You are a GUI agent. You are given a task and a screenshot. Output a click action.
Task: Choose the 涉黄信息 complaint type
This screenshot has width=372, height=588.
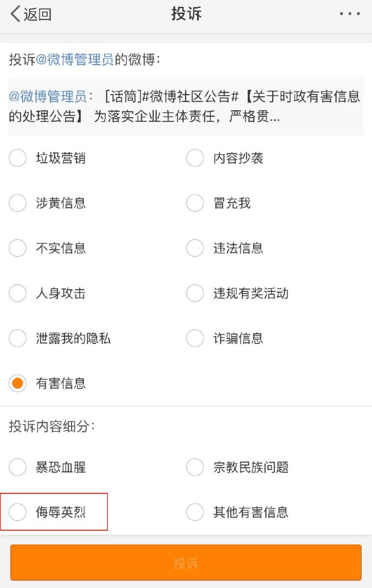tap(18, 203)
